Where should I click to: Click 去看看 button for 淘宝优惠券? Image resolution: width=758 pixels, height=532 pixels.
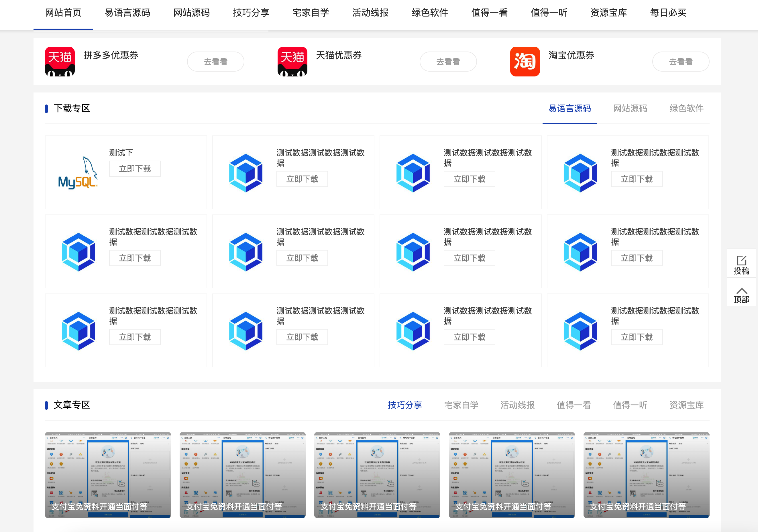coord(681,61)
